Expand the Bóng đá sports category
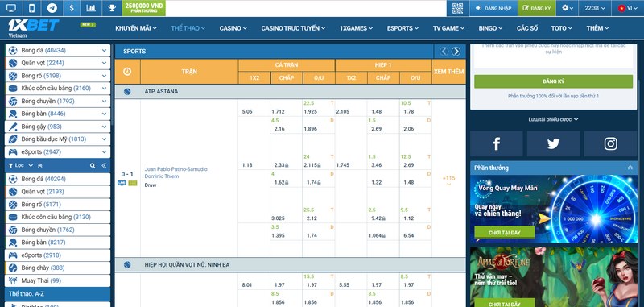Image resolution: width=644 pixels, height=307 pixels. (x=105, y=51)
